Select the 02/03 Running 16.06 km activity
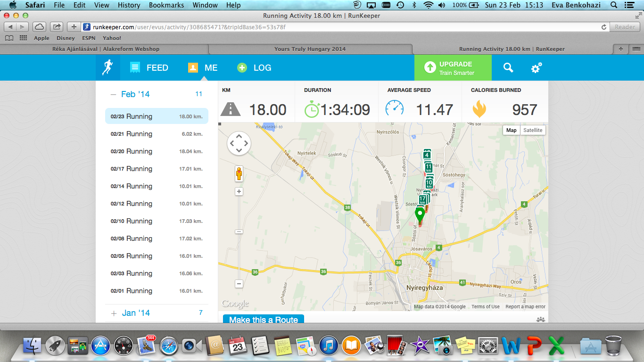 click(x=157, y=273)
